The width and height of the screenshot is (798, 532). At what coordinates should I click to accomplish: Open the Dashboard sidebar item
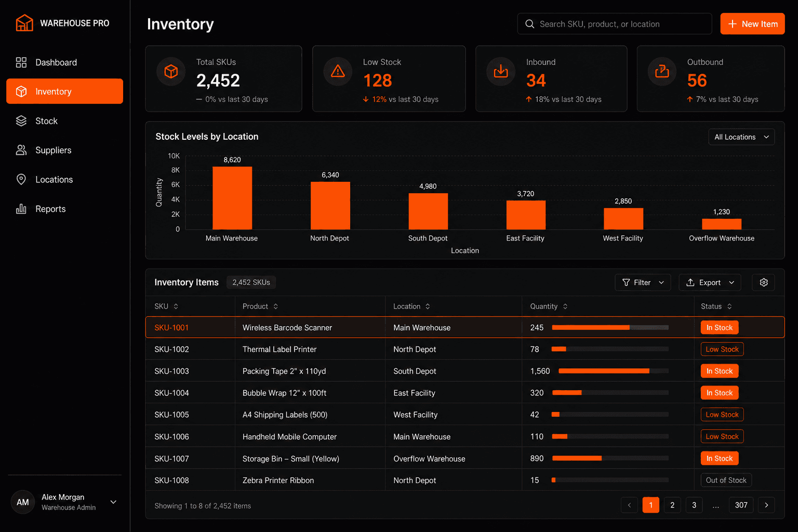point(64,62)
